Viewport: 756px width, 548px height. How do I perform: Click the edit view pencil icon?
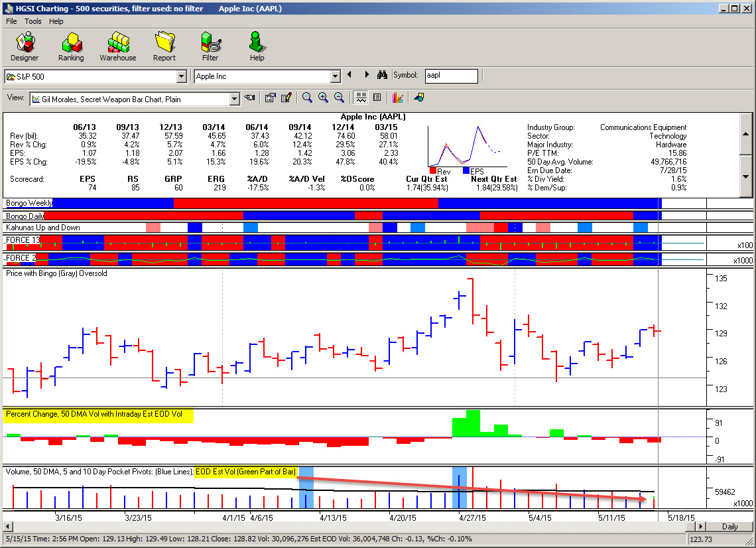286,98
